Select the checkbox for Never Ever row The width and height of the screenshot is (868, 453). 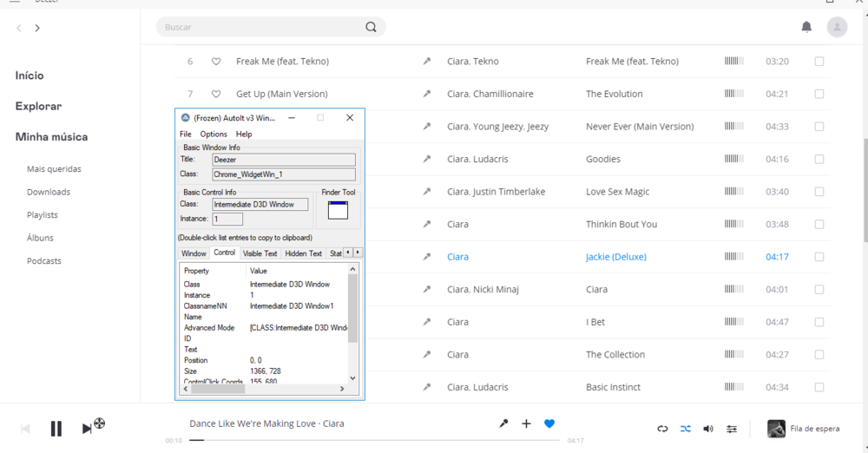[819, 127]
